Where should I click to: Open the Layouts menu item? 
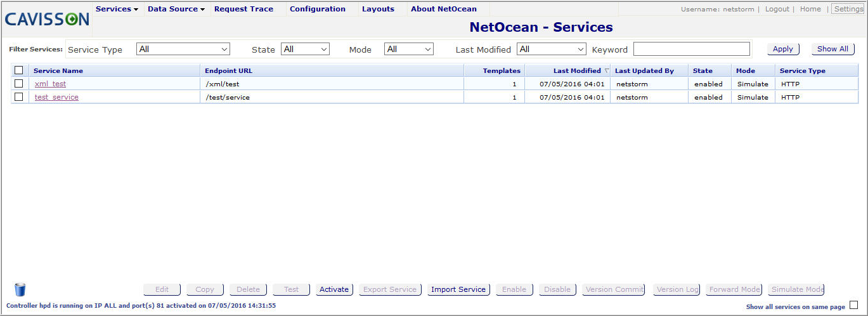click(378, 9)
